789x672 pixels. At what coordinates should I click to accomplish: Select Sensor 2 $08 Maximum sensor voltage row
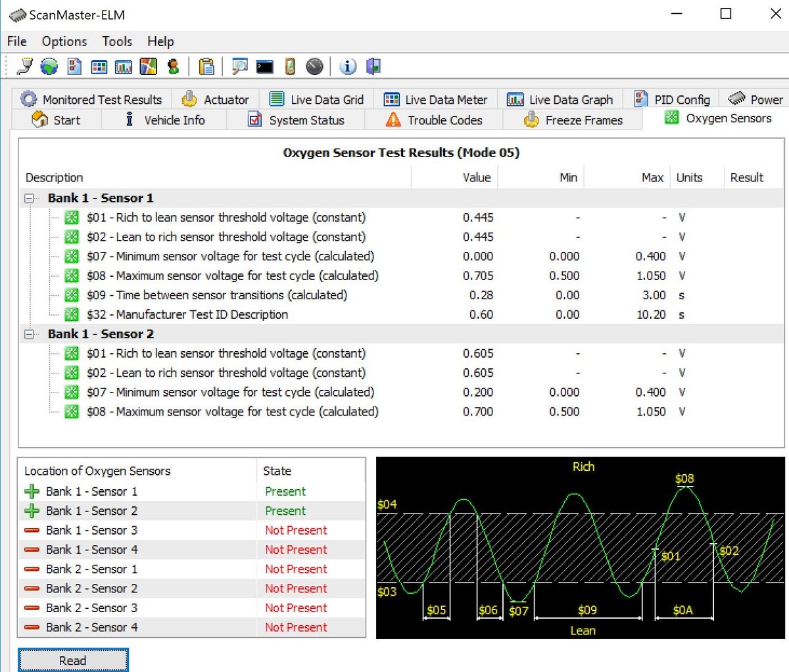coord(402,412)
